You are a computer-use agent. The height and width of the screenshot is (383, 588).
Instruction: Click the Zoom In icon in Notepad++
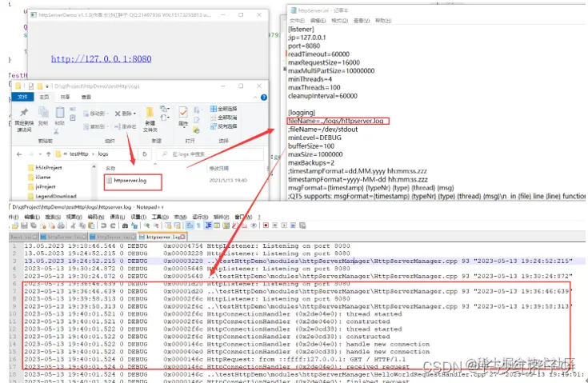coord(146,225)
